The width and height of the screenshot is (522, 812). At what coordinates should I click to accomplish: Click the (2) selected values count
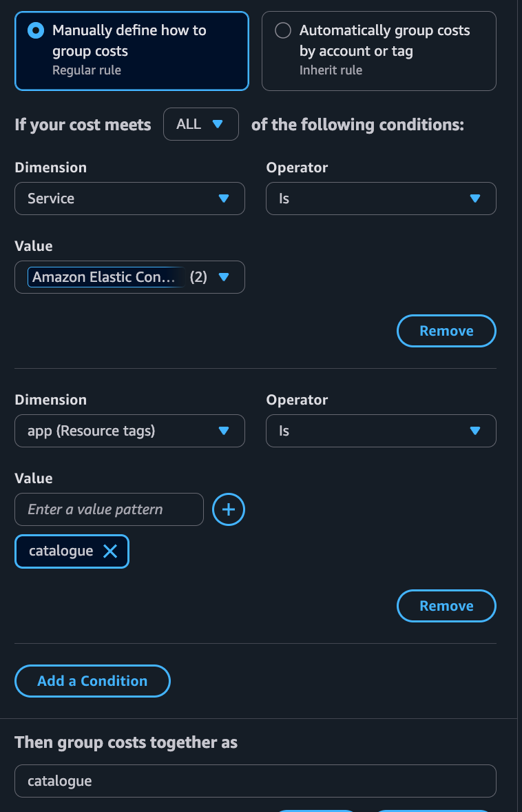198,277
